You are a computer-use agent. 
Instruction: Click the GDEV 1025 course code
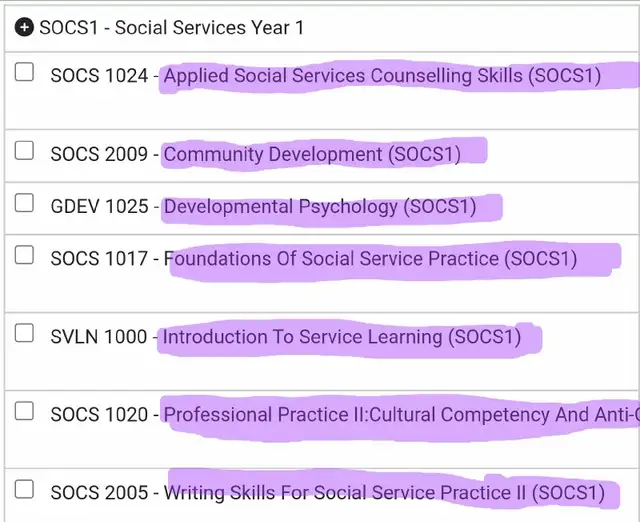(x=99, y=207)
